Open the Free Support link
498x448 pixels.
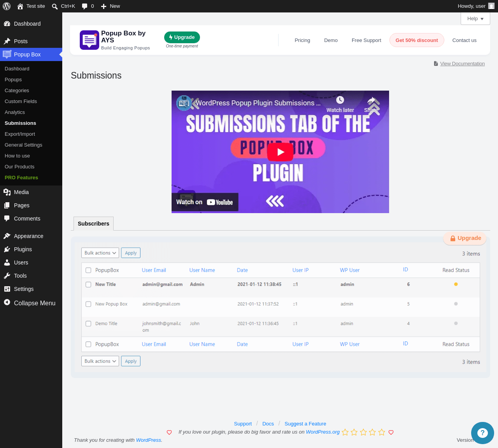(x=366, y=40)
